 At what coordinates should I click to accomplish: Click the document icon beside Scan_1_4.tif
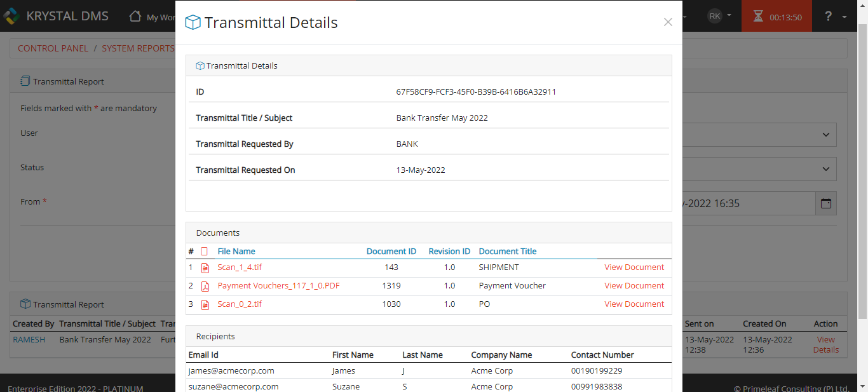205,267
